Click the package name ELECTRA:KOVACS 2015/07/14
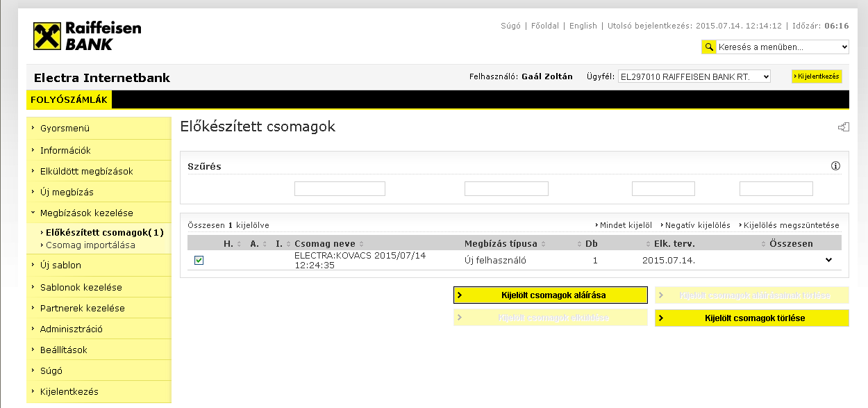868x408 pixels. tap(360, 261)
